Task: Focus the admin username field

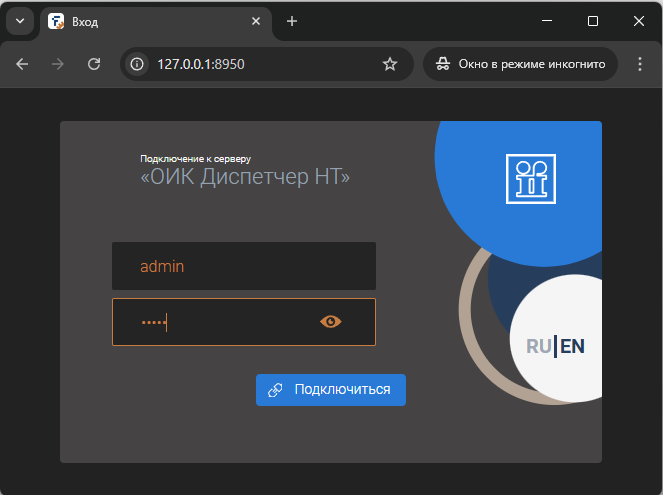Action: pos(243,266)
